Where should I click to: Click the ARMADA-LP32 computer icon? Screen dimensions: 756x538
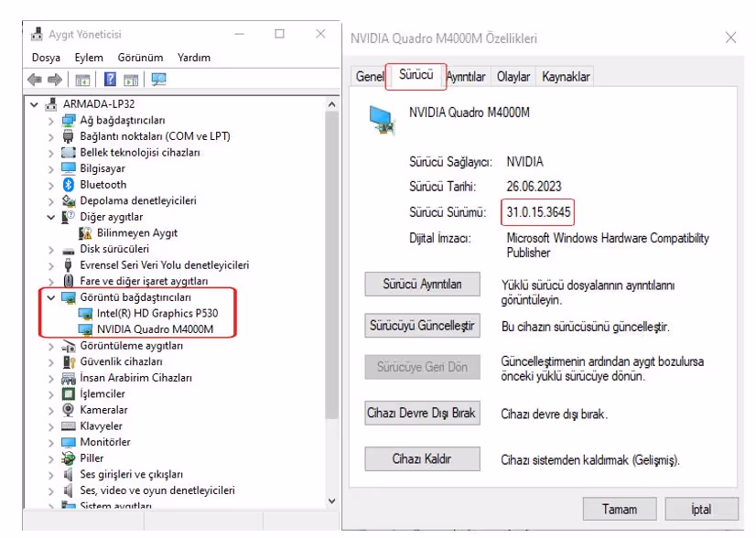click(51, 103)
